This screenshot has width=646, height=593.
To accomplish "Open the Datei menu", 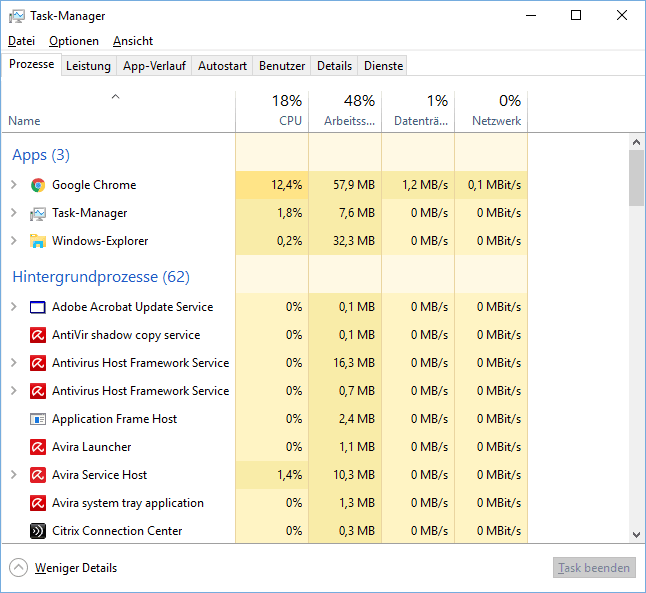I will [21, 41].
